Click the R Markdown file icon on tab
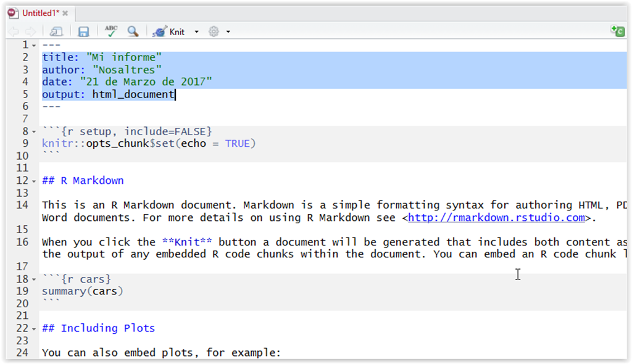 click(x=14, y=14)
